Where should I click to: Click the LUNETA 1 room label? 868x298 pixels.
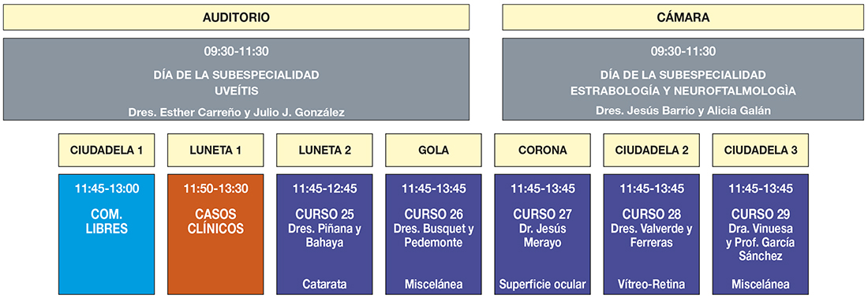click(215, 150)
